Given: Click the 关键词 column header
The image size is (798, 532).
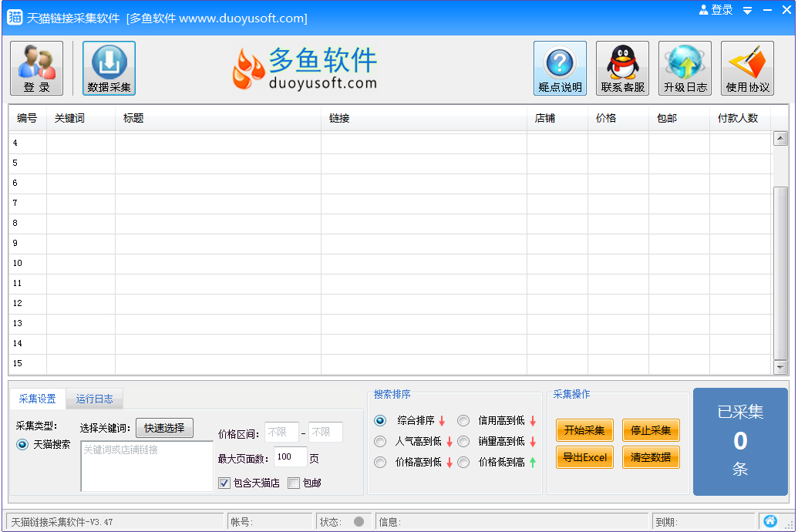Looking at the screenshot, I should (x=81, y=118).
